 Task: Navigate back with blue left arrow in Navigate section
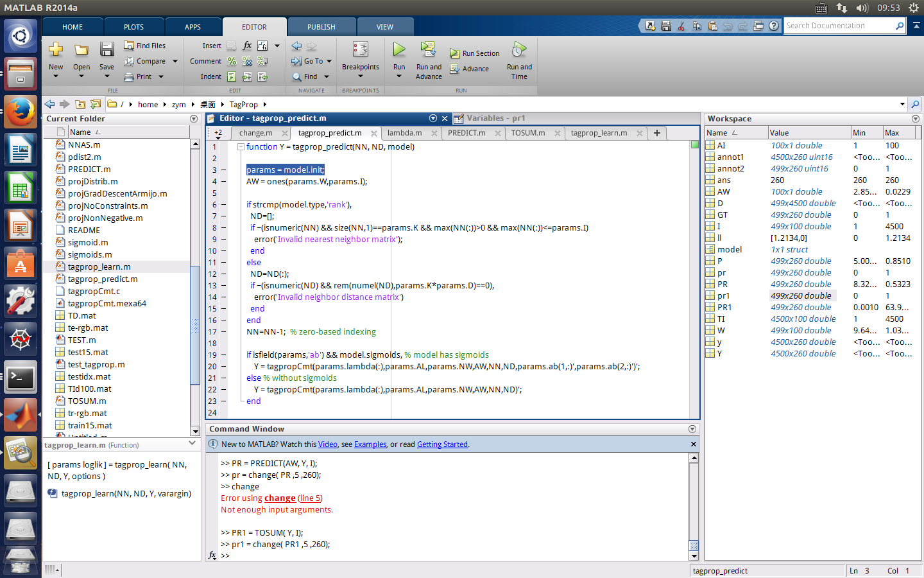296,46
